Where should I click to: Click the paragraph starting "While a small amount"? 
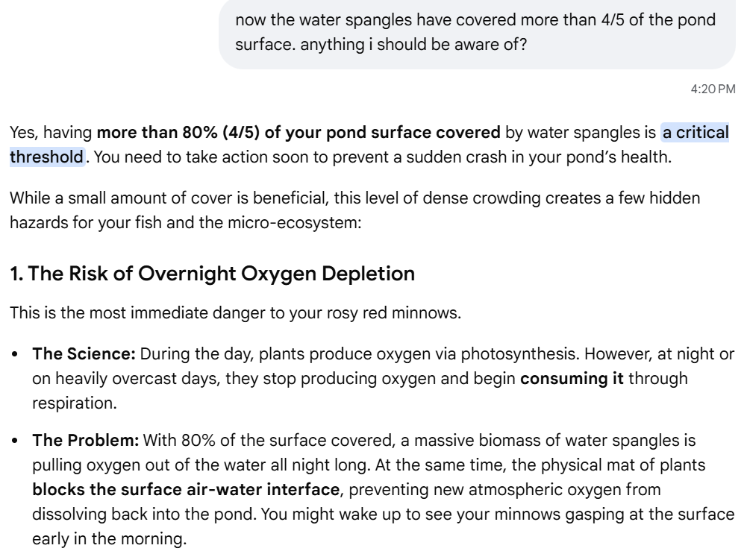click(355, 210)
